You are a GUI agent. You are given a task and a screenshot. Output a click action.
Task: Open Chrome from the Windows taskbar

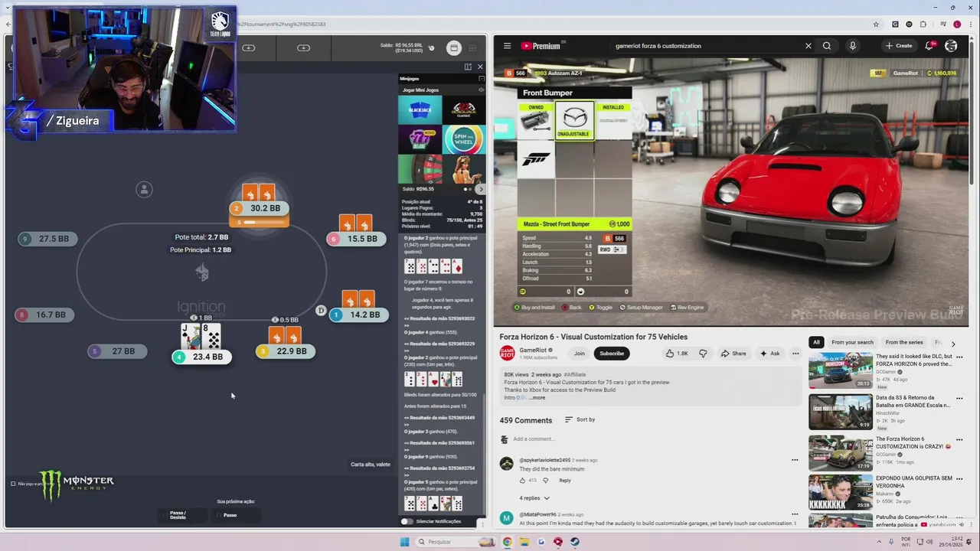(x=507, y=542)
